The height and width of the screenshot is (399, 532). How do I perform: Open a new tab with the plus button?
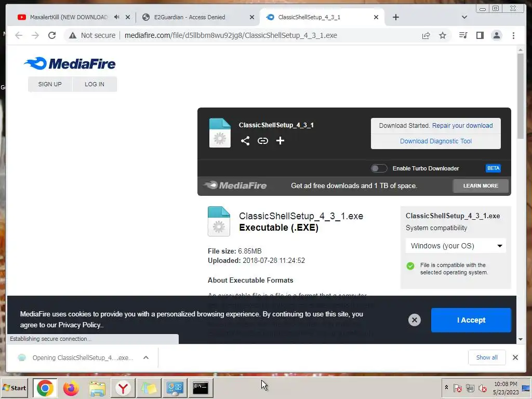coord(395,17)
